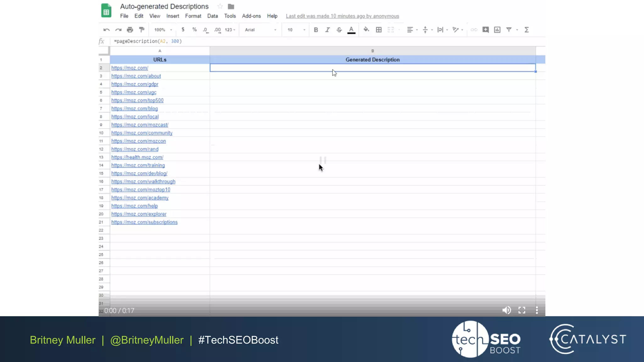Screen dimensions: 644x362
Task: Open the font size 10 dropdown
Action: point(296,30)
